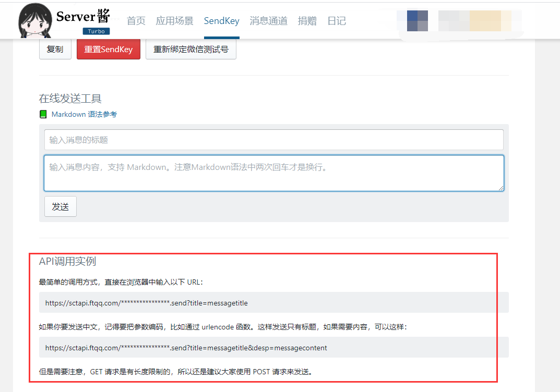
Task: Click the URL ending in title=messagetitle
Action: point(147,303)
